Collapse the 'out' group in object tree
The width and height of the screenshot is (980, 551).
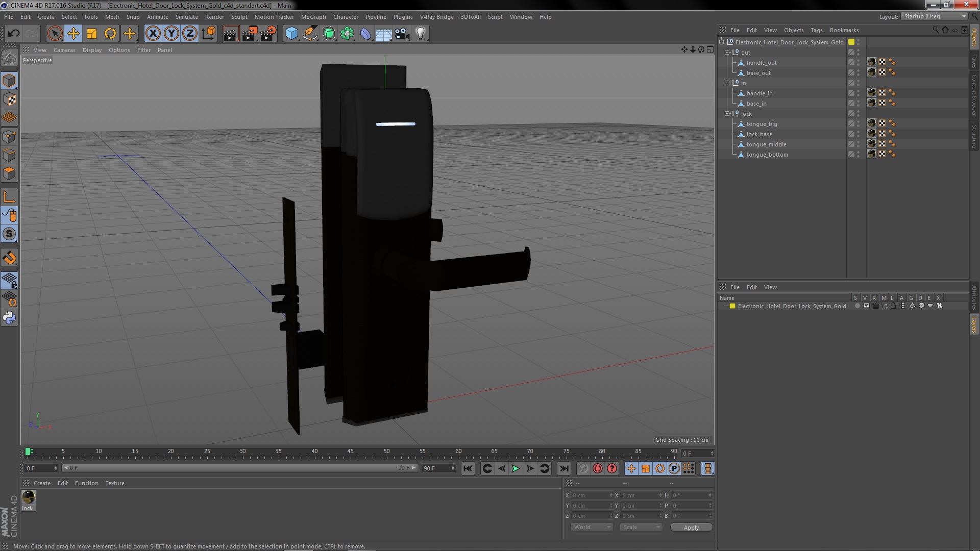point(727,52)
